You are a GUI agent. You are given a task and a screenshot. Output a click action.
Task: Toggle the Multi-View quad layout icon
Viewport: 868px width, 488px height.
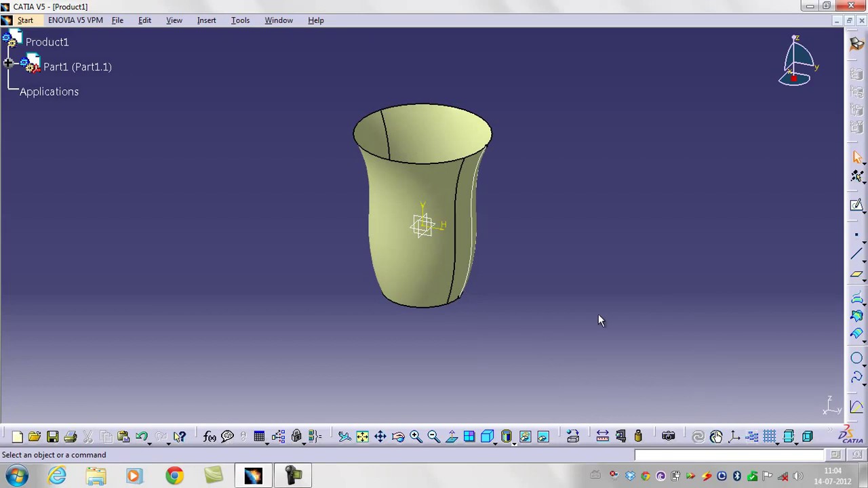pyautogui.click(x=469, y=437)
